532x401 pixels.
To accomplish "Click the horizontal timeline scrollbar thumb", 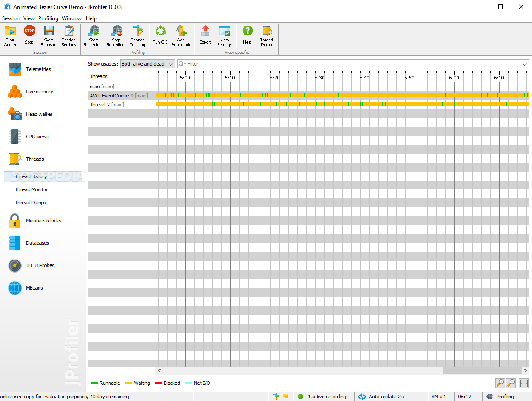I will point(482,371).
